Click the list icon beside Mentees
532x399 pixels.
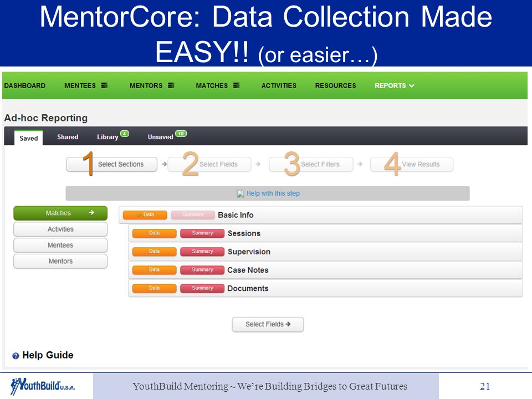coord(105,85)
